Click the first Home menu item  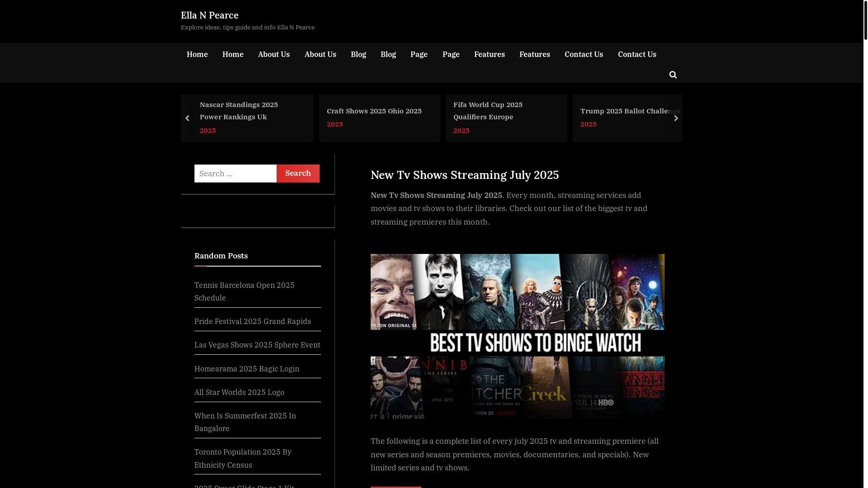[197, 54]
